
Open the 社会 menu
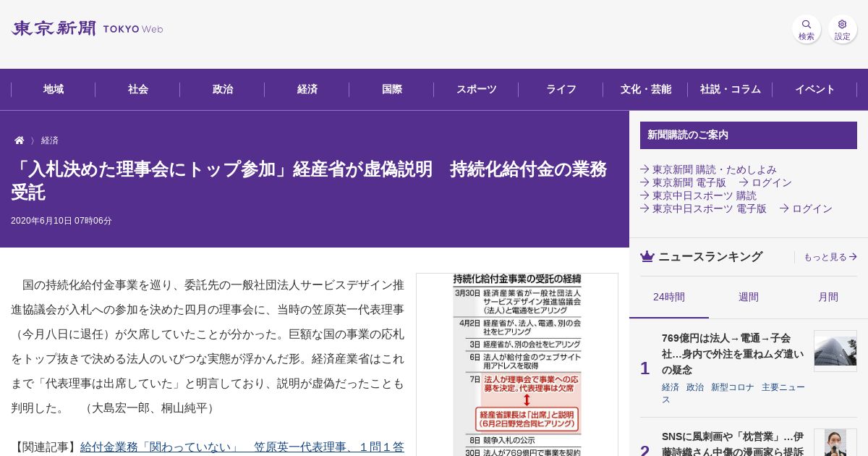138,89
